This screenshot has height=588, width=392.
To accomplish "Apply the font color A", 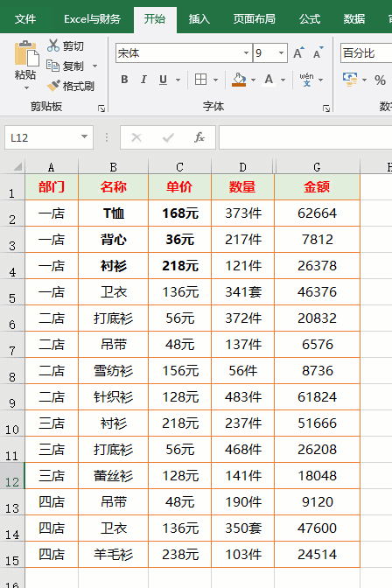I will click(269, 80).
